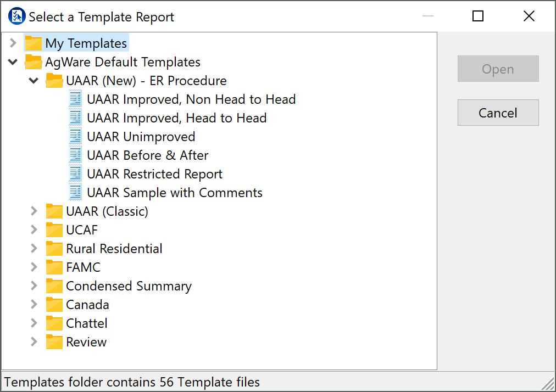Collapse the UAAR (New) - ER Procedure folder

(x=34, y=81)
